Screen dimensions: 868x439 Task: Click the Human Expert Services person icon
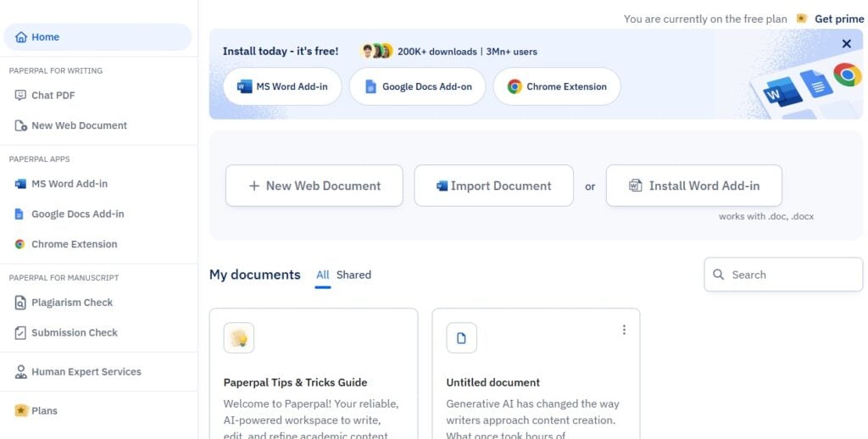pyautogui.click(x=20, y=372)
